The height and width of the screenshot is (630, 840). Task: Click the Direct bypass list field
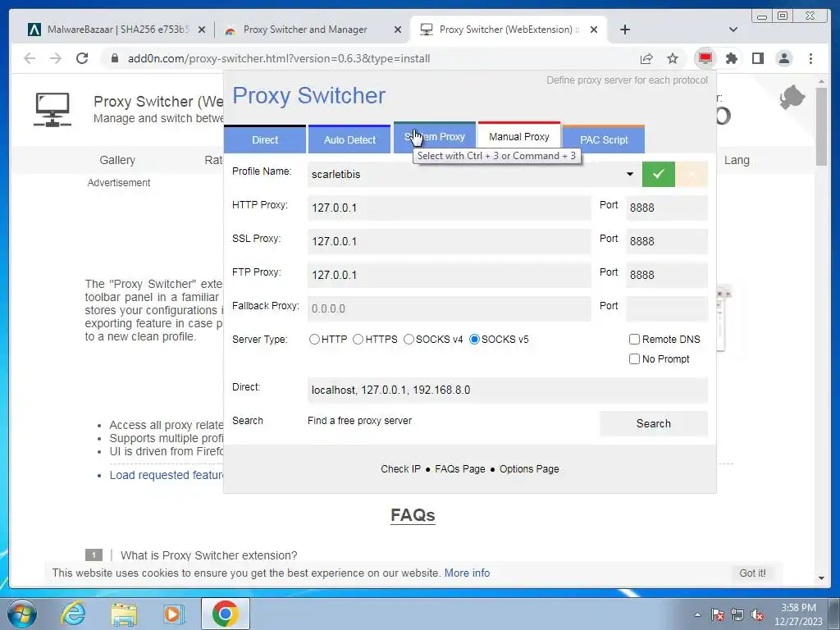click(x=507, y=390)
